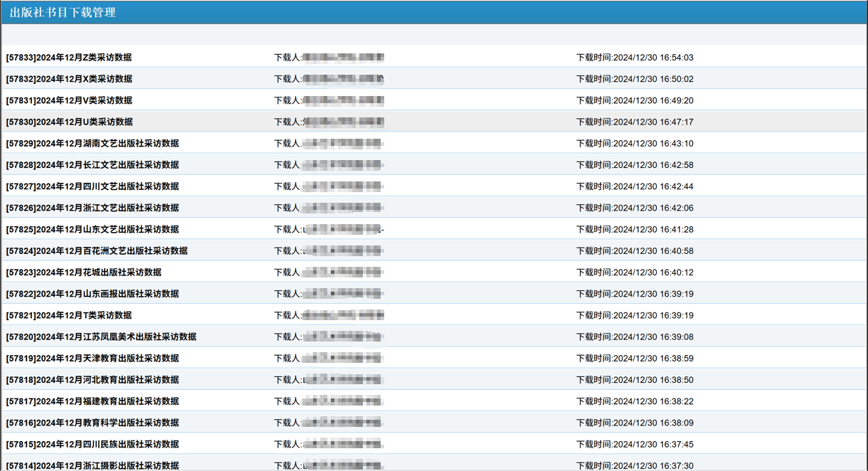This screenshot has height=471, width=868.
Task: Open 江苏凤凰美术出版社采访数据 entry
Action: (101, 337)
